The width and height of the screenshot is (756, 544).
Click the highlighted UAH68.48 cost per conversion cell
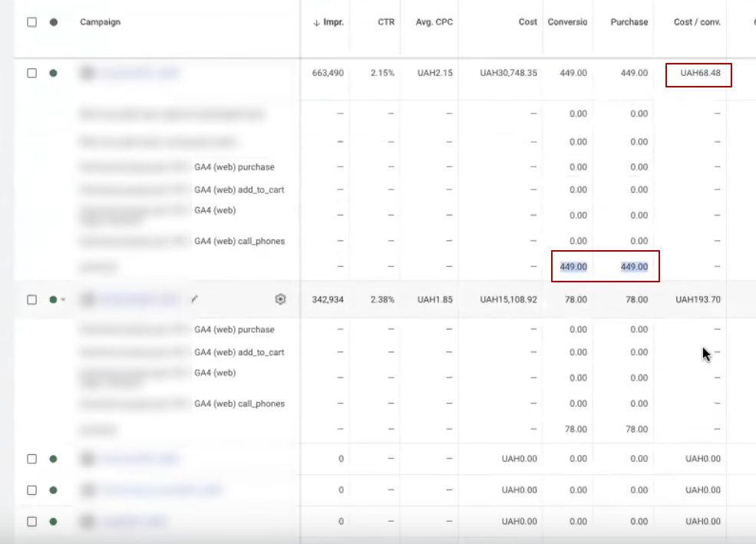point(699,75)
